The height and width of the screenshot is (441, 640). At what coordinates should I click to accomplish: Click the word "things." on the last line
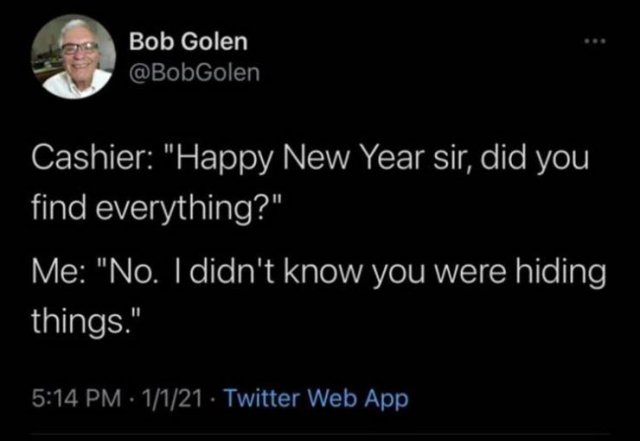tap(90, 322)
